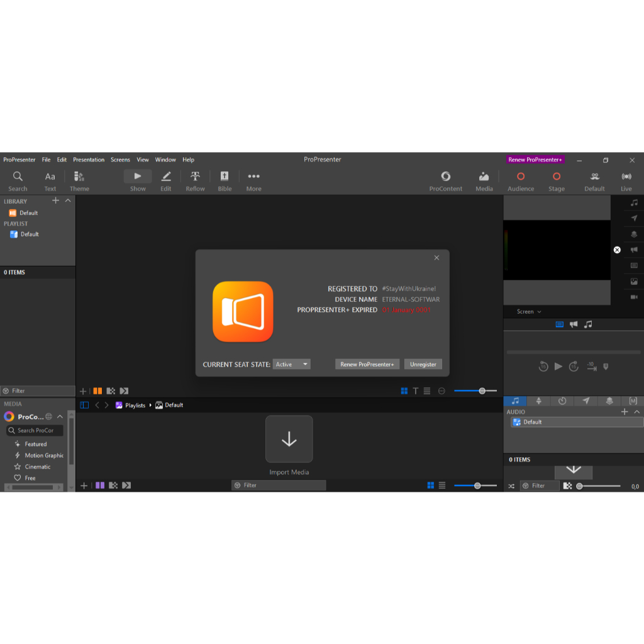The image size is (644, 644).
Task: Clear messages layer with paper plane icon
Action: [634, 218]
